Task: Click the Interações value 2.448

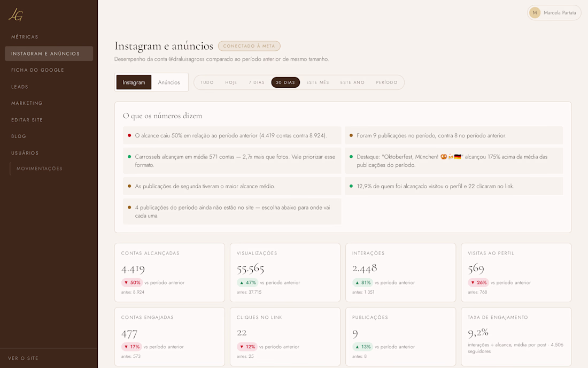Action: (365, 268)
